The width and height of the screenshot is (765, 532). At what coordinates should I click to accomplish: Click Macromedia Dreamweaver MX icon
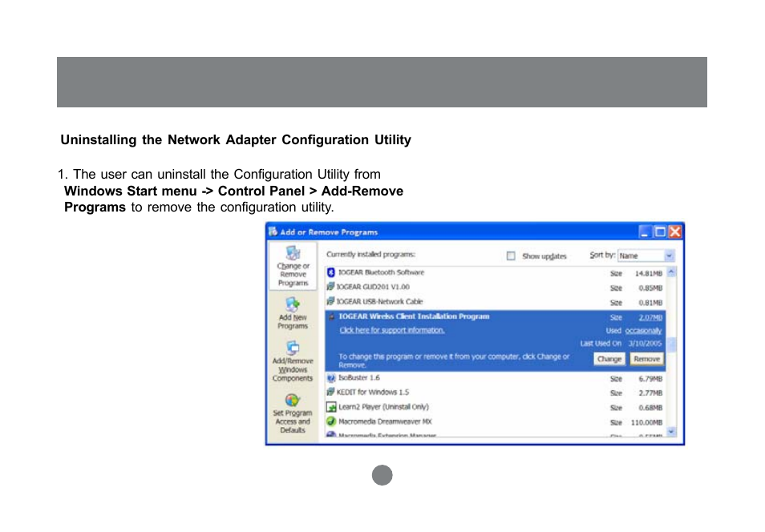coord(331,421)
